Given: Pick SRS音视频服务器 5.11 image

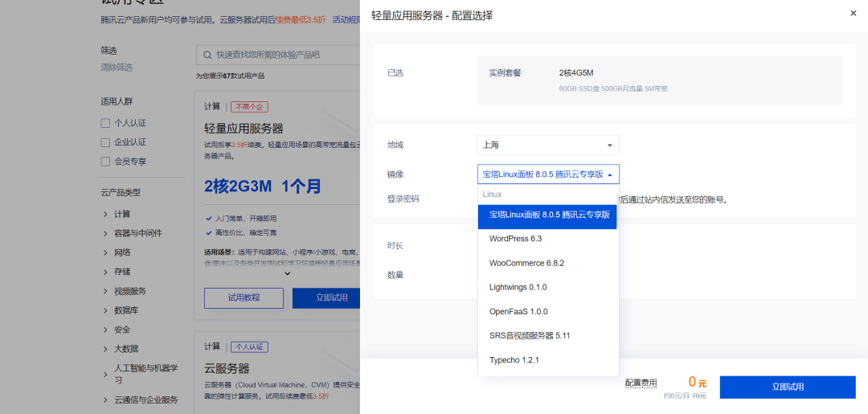Looking at the screenshot, I should coord(529,335).
